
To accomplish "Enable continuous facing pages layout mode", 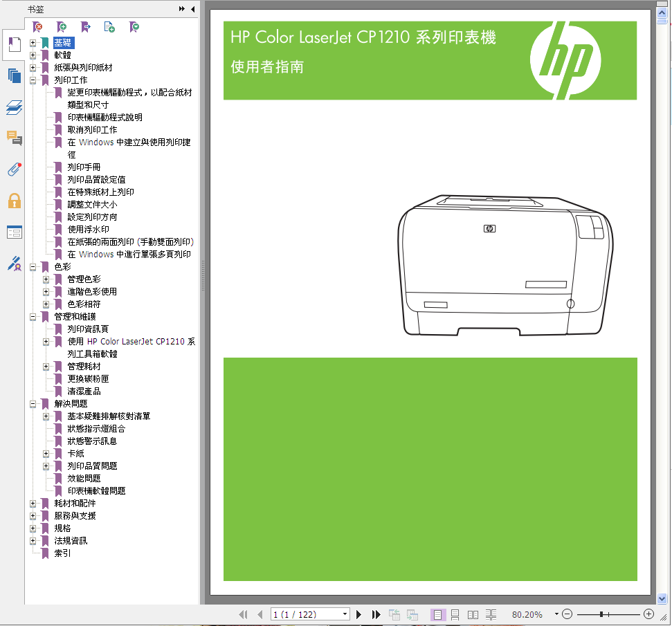I will pyautogui.click(x=491, y=615).
